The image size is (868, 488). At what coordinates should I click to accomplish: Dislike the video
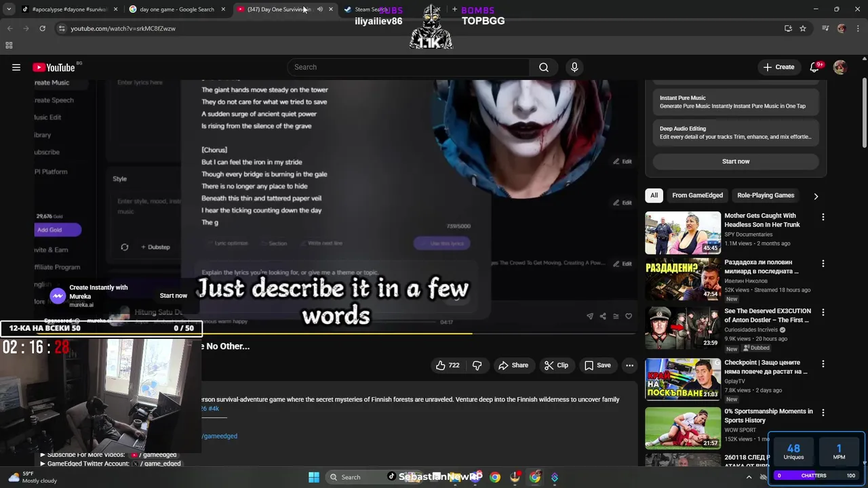pyautogui.click(x=477, y=365)
